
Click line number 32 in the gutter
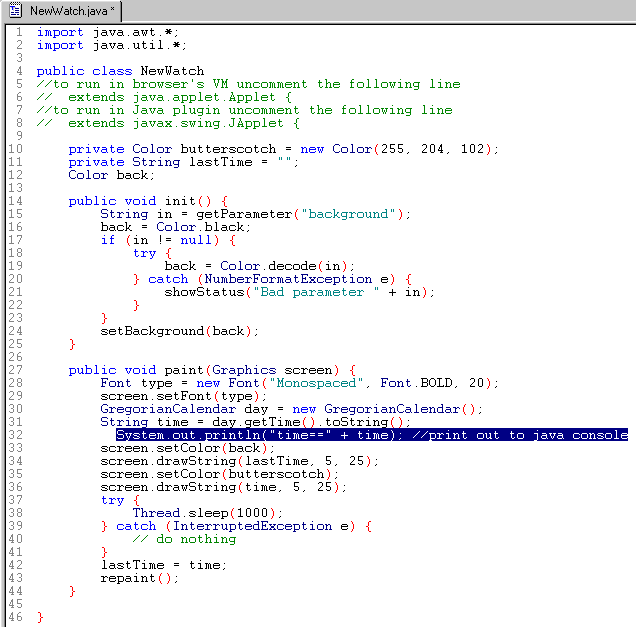coord(15,435)
